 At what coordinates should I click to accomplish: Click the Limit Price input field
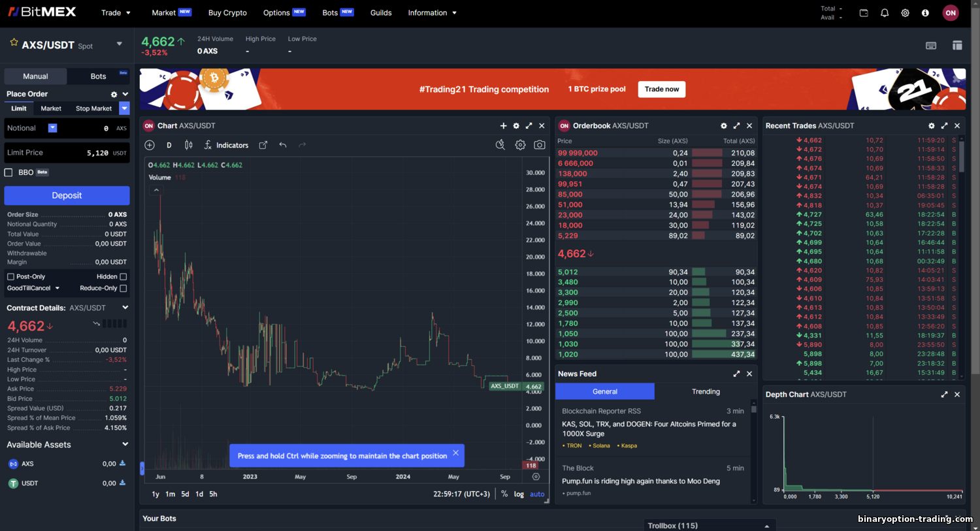pos(67,153)
